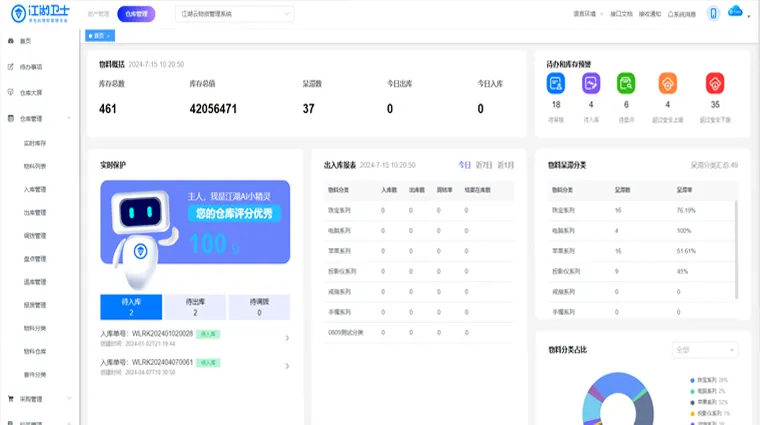
Task: Open the 江湖云物资管理系统 system dropdown
Action: tap(235, 14)
